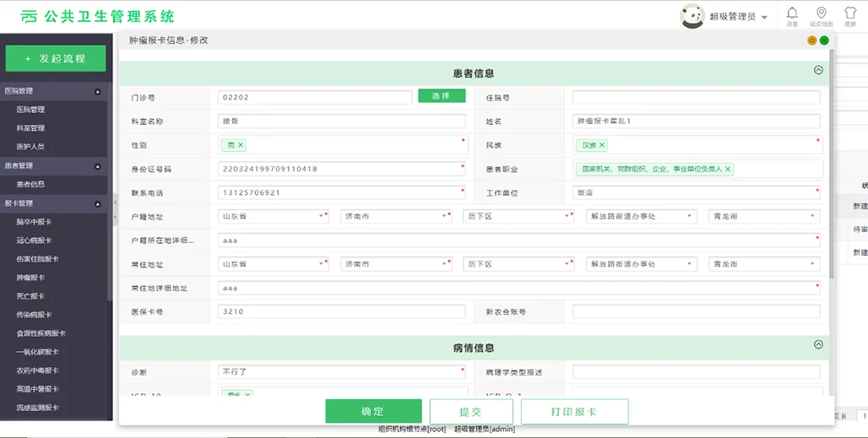Open 脑卒中报卡 sidebar item
Screen dimensions: 868x438
[x=34, y=222]
